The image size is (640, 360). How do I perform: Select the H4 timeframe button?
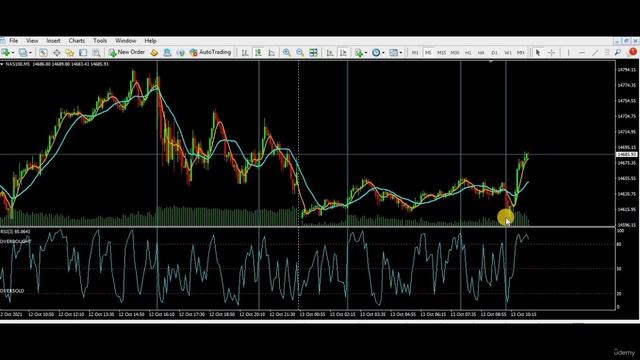(481, 53)
